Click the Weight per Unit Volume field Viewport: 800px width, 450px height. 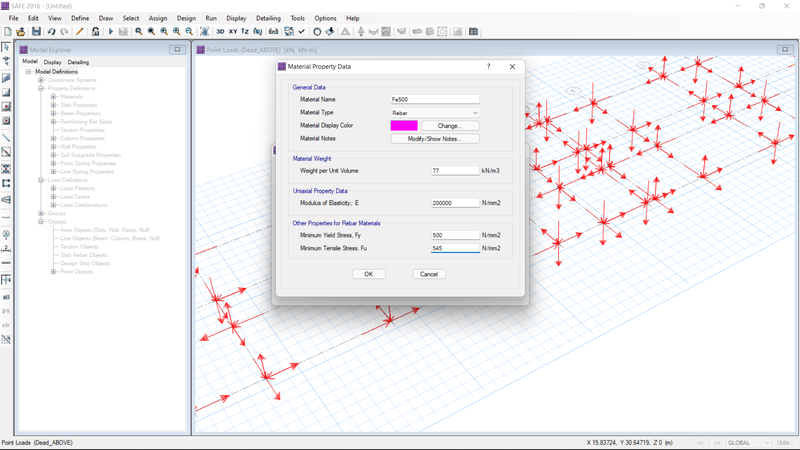point(455,171)
